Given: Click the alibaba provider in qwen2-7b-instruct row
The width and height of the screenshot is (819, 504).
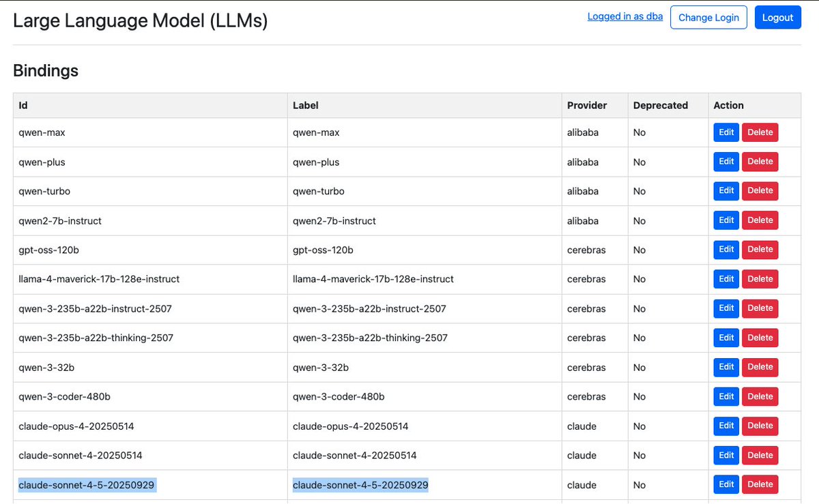Looking at the screenshot, I should (583, 220).
